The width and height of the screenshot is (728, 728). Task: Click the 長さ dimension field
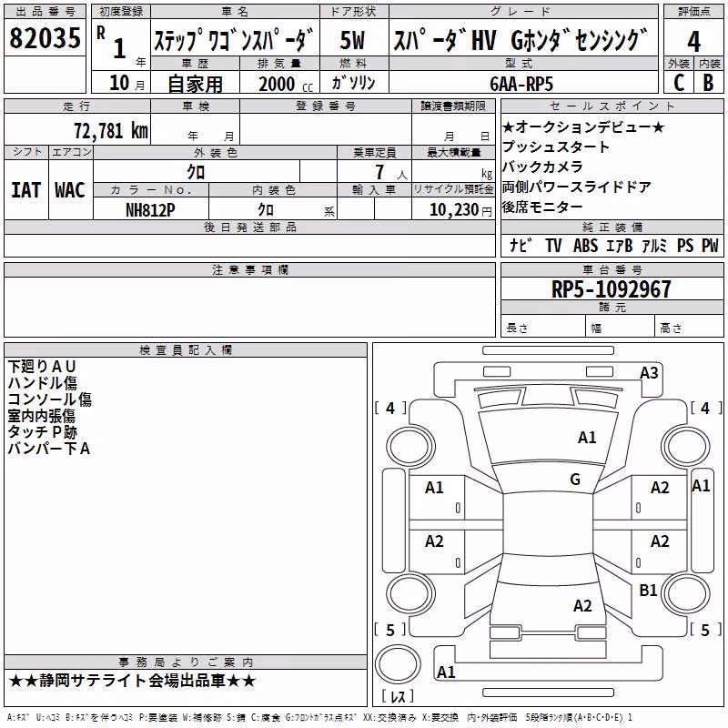tap(543, 328)
